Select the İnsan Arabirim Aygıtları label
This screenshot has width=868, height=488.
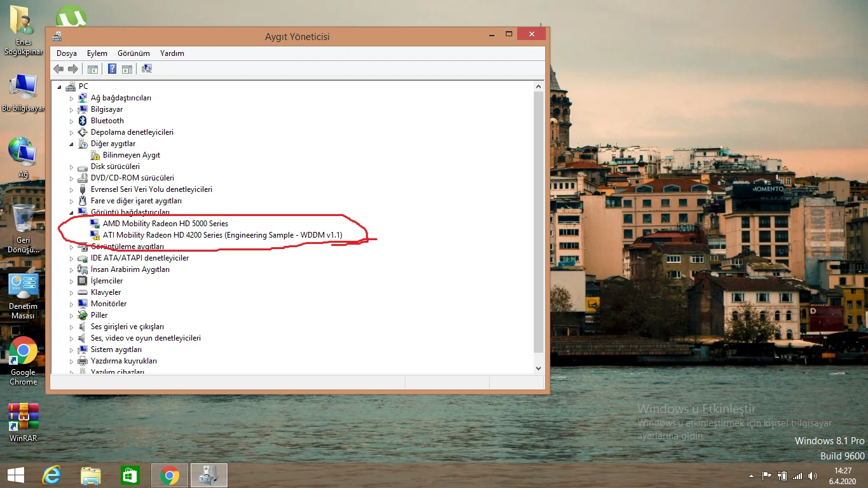[130, 269]
